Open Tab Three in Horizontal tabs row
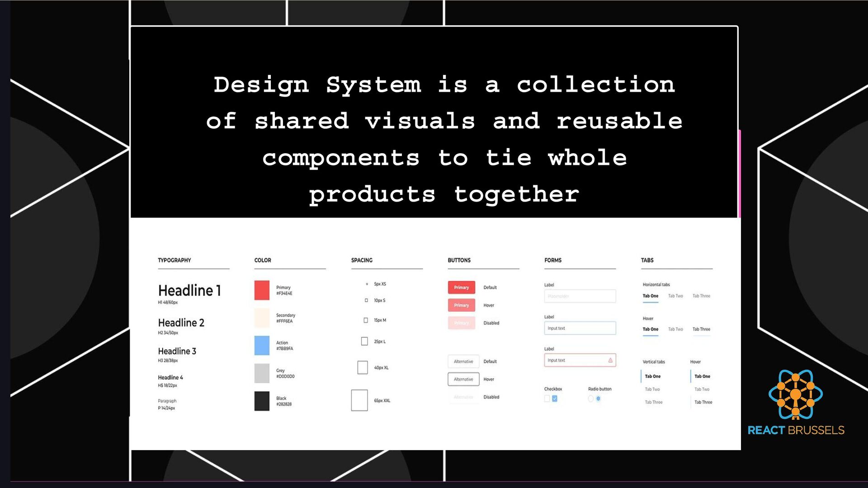 click(x=701, y=296)
